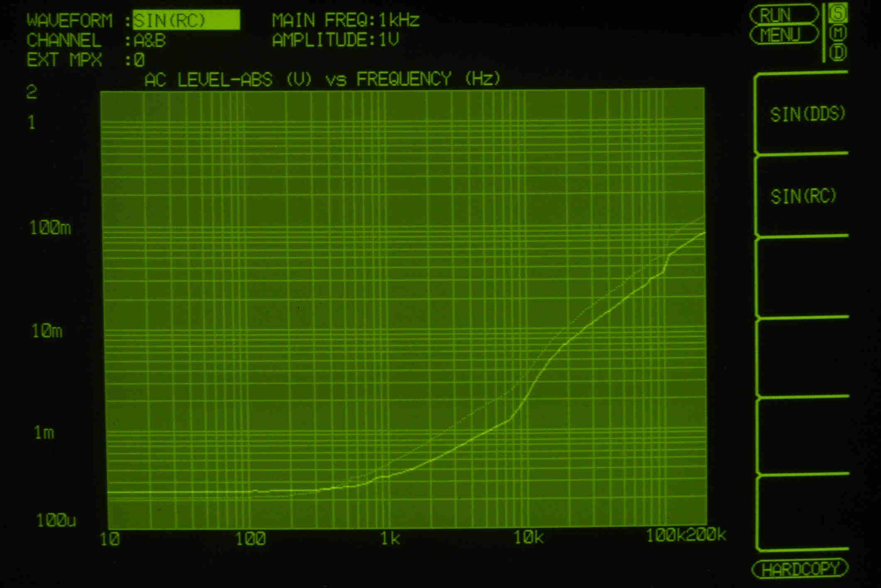This screenshot has width=881, height=588.
Task: Select the circled M indicator icon
Action: (838, 33)
